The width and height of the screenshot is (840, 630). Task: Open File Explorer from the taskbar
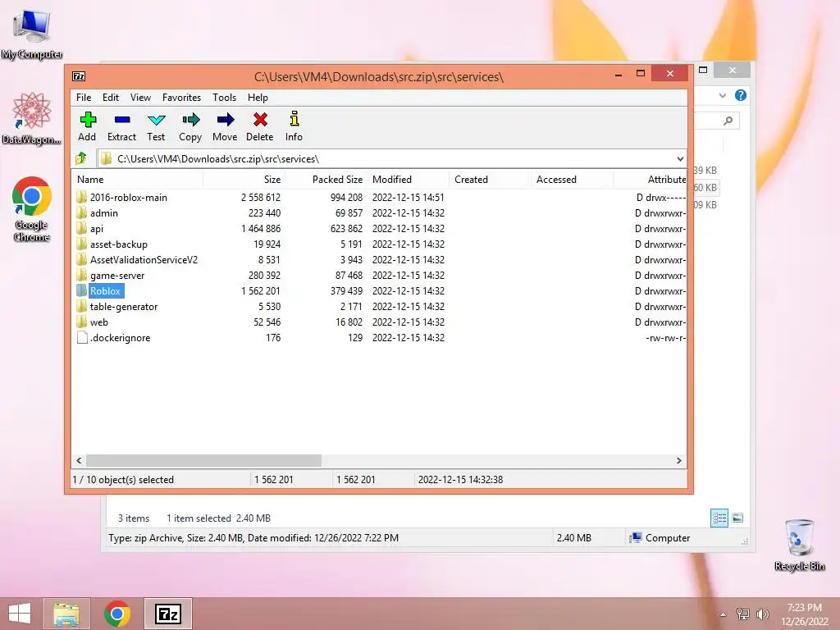[x=66, y=614]
